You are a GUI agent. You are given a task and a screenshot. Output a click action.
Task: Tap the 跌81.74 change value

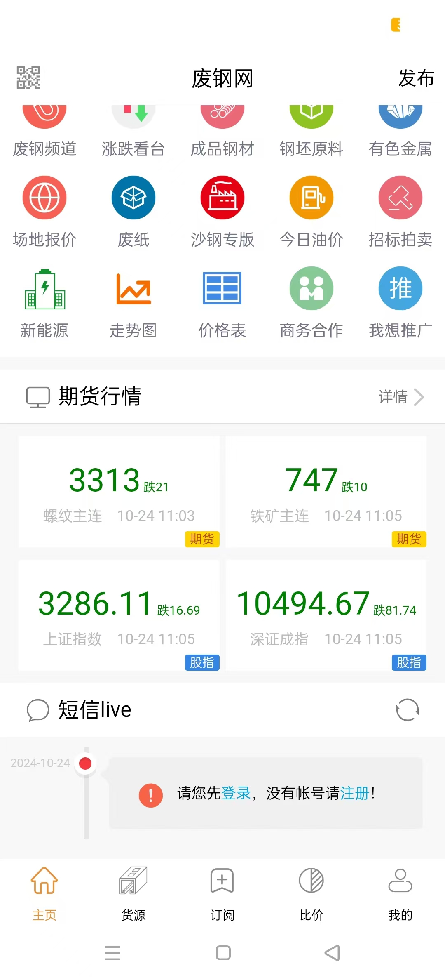395,610
